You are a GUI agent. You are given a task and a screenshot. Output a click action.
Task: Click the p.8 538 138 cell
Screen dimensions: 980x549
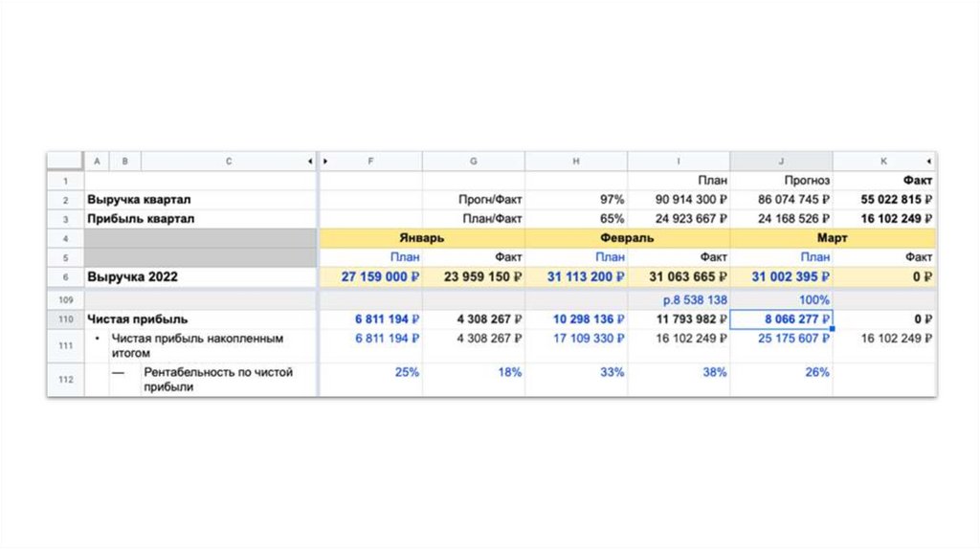(x=679, y=299)
